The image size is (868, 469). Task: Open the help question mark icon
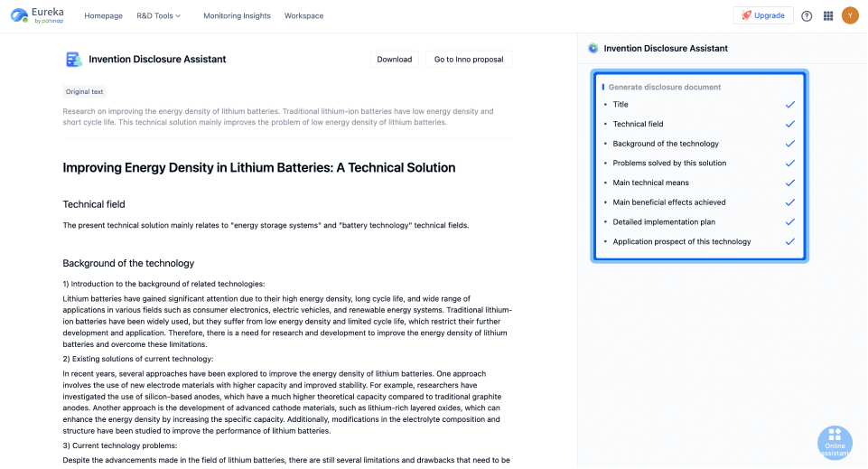point(807,16)
